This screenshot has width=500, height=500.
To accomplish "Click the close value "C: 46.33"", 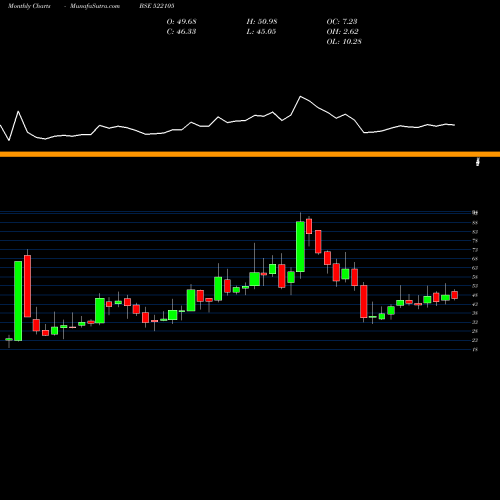I will click(181, 32).
